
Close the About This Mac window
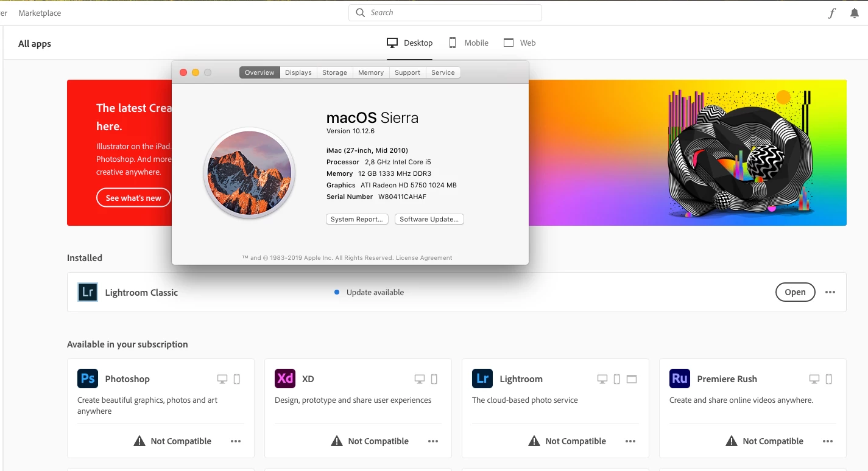[183, 72]
